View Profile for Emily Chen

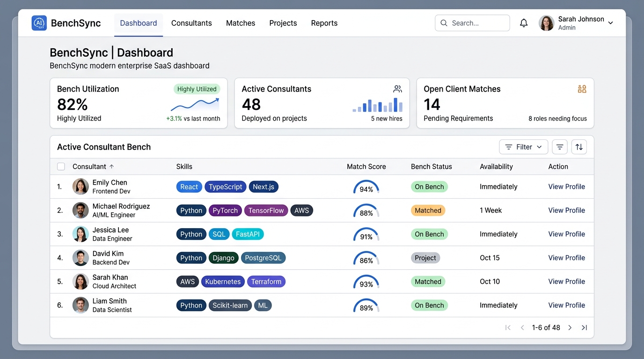pyautogui.click(x=567, y=187)
